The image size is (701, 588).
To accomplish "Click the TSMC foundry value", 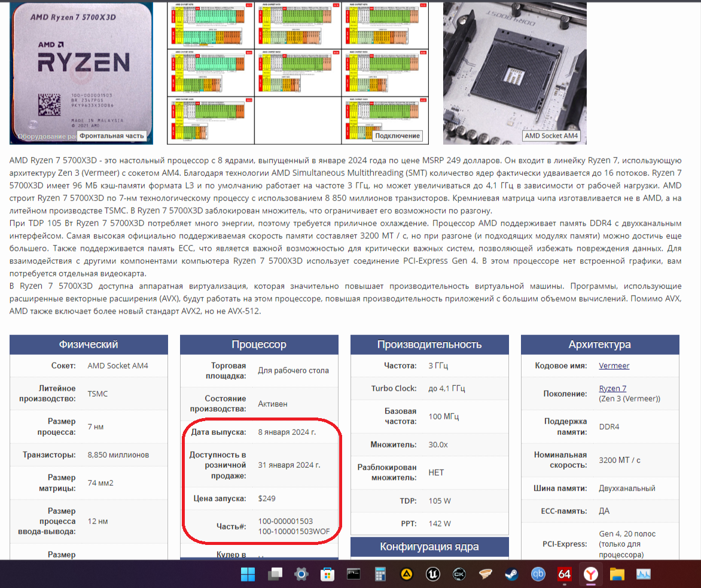I will (x=97, y=394).
